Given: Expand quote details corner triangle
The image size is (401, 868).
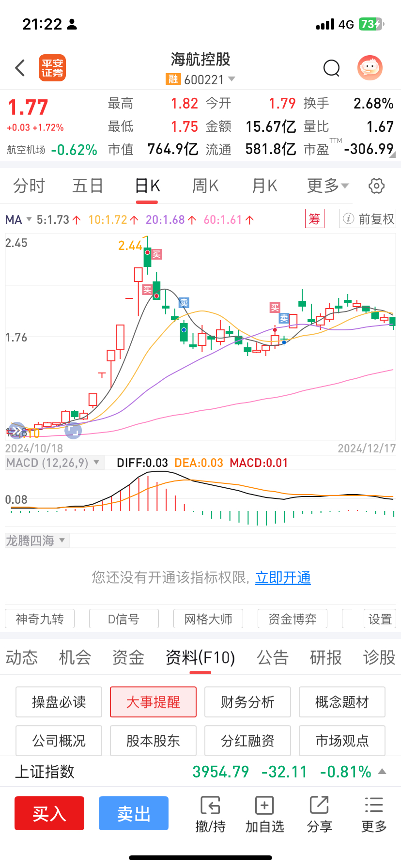Looking at the screenshot, I should tap(392, 155).
